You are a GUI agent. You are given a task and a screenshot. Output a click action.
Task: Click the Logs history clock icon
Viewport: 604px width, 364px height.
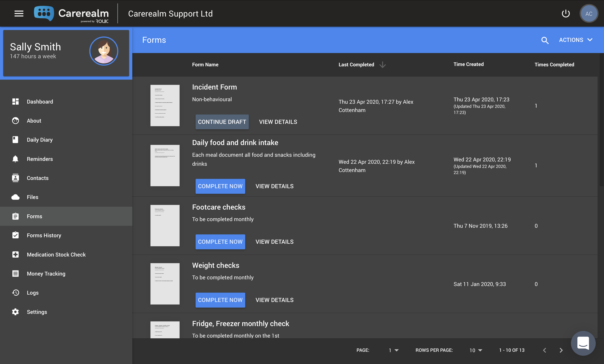[15, 293]
